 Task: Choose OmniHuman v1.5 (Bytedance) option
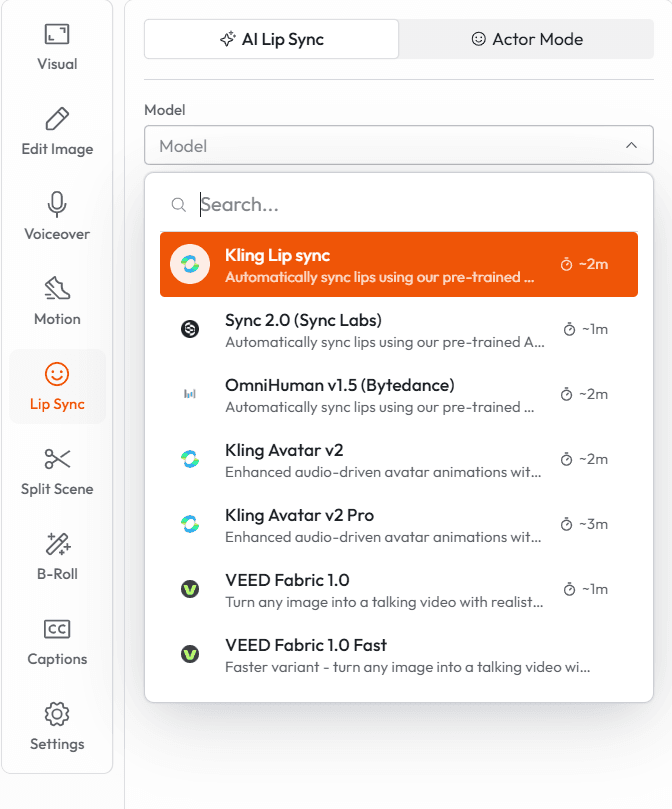tap(399, 394)
